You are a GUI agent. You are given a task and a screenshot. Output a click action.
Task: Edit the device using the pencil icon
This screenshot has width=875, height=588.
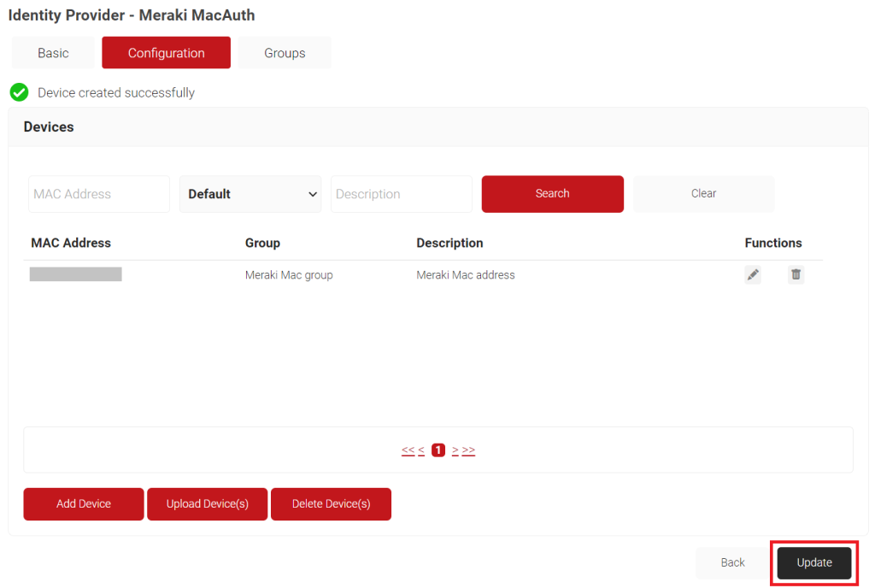click(753, 274)
